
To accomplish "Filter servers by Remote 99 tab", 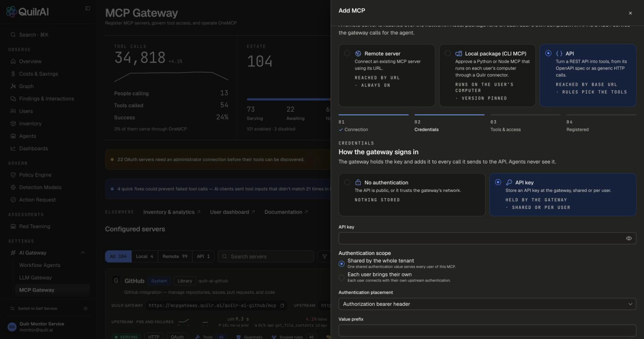I will [175, 256].
